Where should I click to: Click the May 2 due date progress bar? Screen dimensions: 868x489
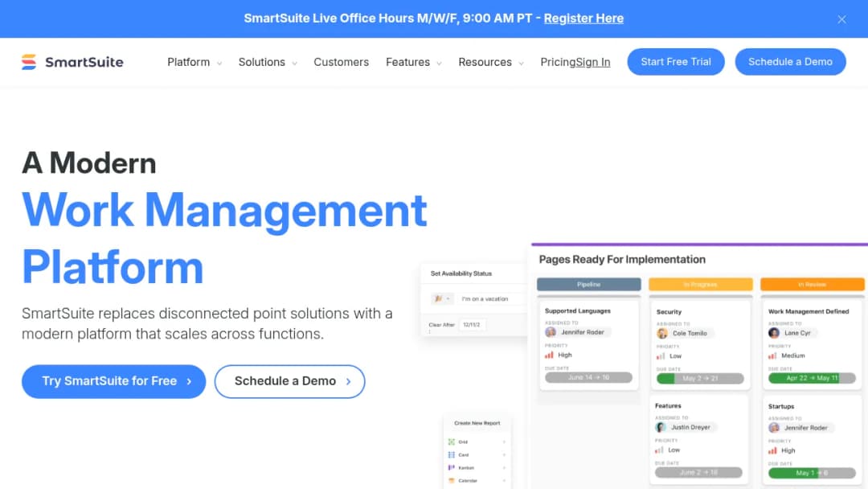click(x=700, y=379)
